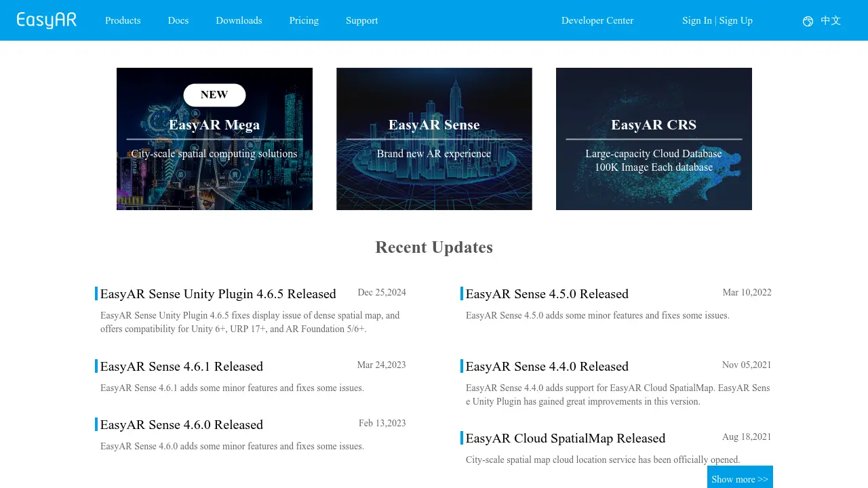This screenshot has height=488, width=868.
Task: Open EasyAR Sense 4.6.0 Released
Action: 182,425
